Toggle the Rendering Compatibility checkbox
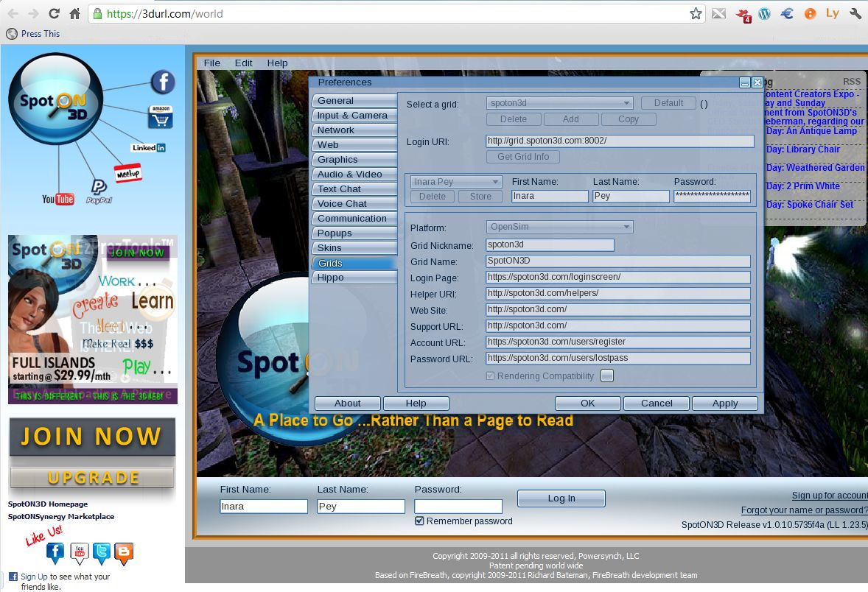 [x=491, y=376]
